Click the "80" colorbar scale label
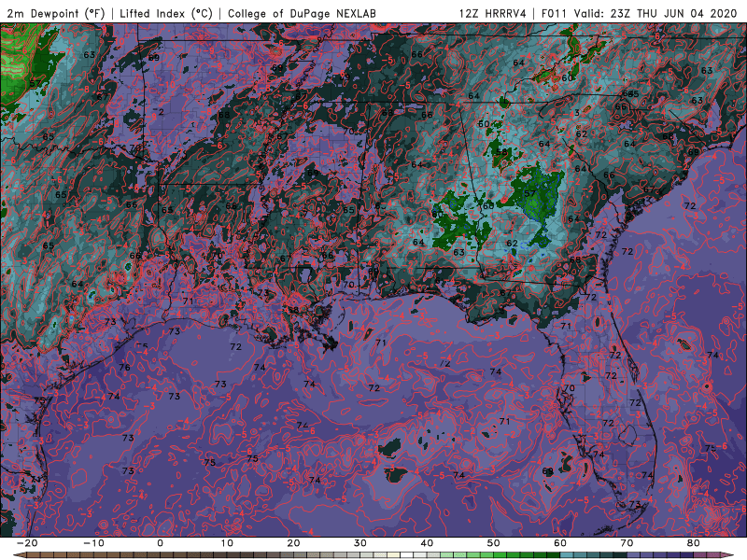Viewport: 747px width, 560px height. [x=694, y=543]
